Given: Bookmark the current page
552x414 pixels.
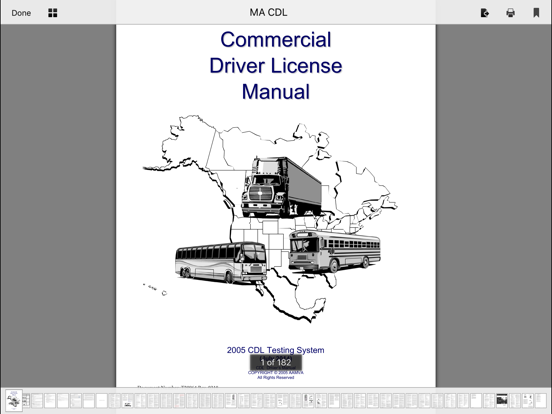Looking at the screenshot, I should 536,13.
